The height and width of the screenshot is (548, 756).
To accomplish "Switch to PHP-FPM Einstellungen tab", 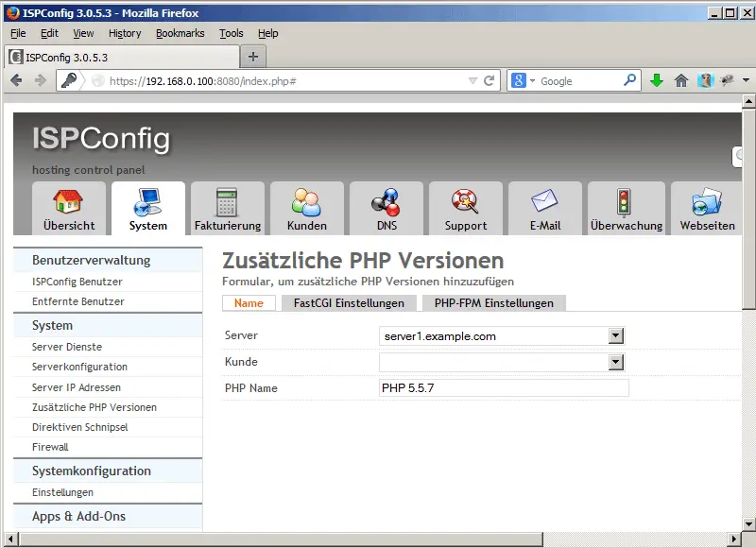I will pyautogui.click(x=493, y=303).
